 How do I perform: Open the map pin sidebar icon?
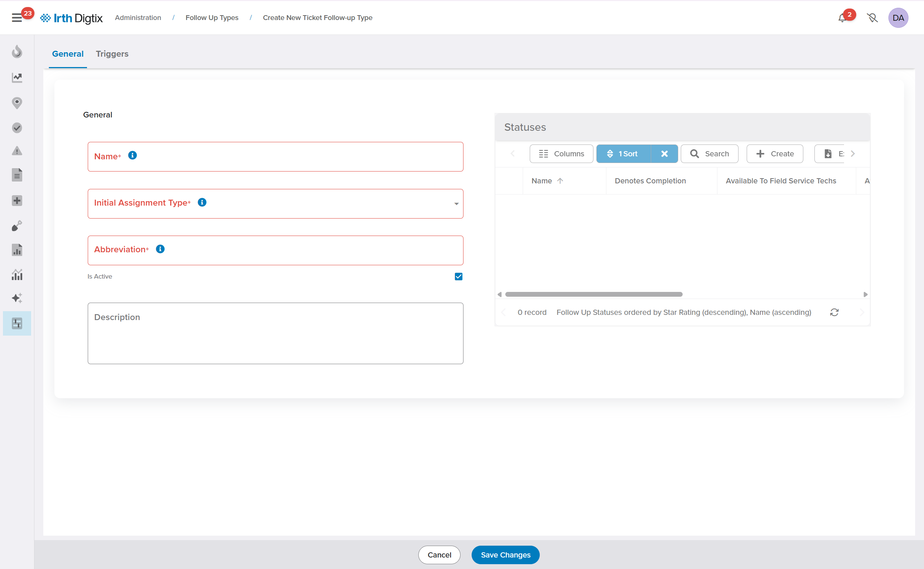tap(17, 103)
